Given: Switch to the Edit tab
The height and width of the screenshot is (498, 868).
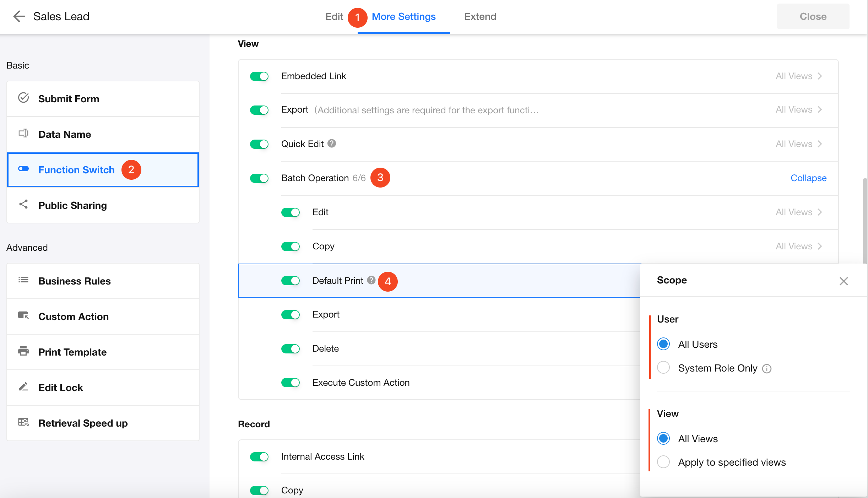Looking at the screenshot, I should [334, 16].
